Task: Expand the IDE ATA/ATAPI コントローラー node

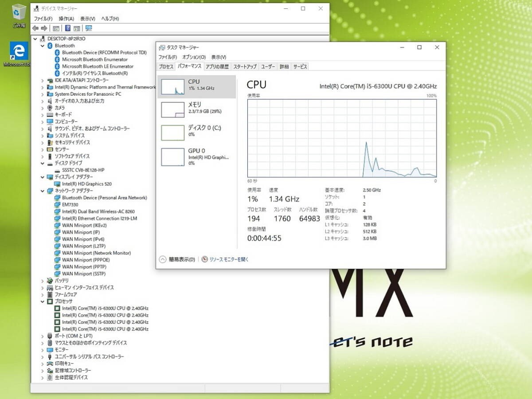Action: 43,80
